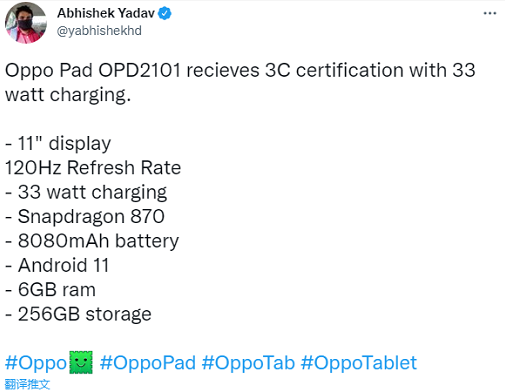Select the #OppoTablet hashtag
Screen dimensions: 505x391
coord(359,363)
